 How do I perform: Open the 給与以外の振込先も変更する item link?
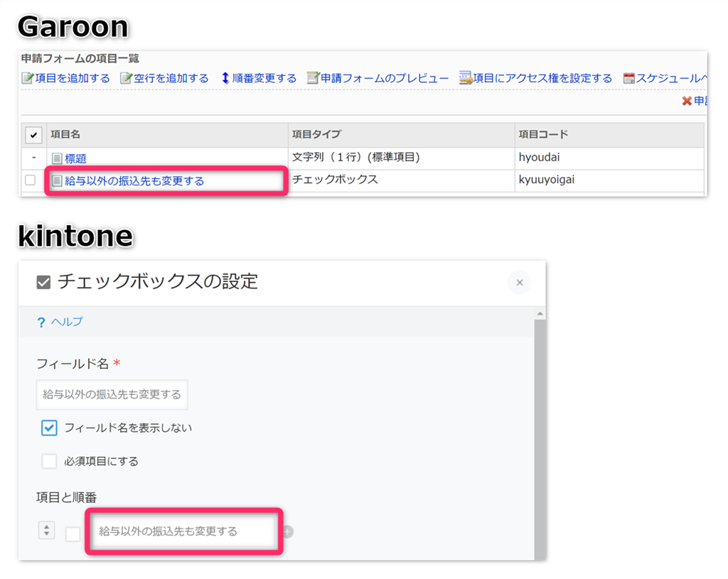(134, 181)
